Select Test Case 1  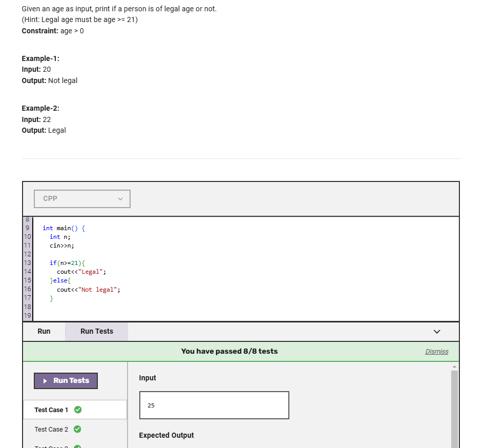(75, 410)
